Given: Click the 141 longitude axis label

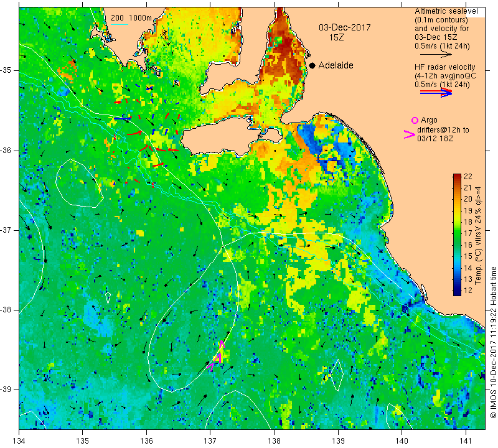Looking at the screenshot, I should [466, 441].
